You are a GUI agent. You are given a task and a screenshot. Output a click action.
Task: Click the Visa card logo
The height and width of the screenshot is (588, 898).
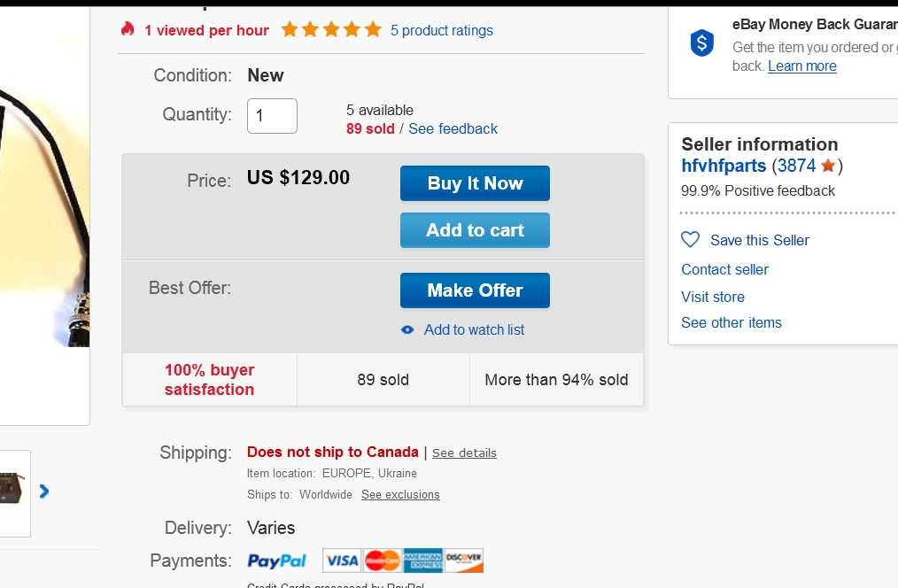pyautogui.click(x=342, y=561)
